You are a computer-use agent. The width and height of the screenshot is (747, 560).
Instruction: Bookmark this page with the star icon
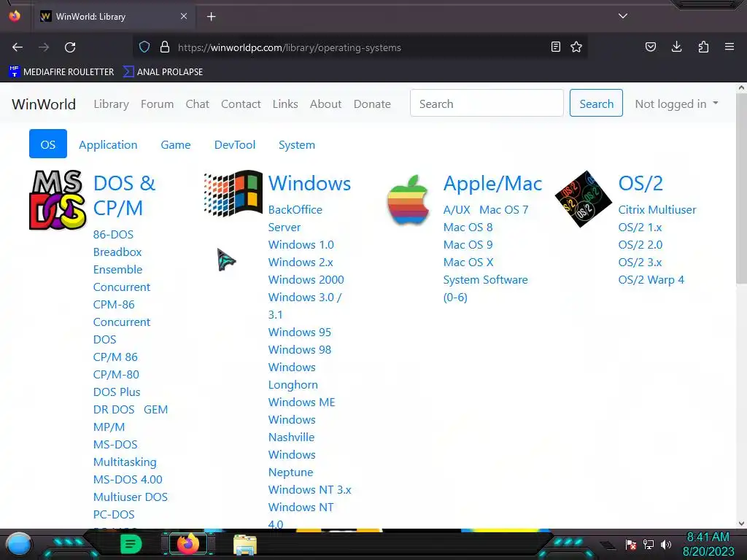pyautogui.click(x=576, y=47)
